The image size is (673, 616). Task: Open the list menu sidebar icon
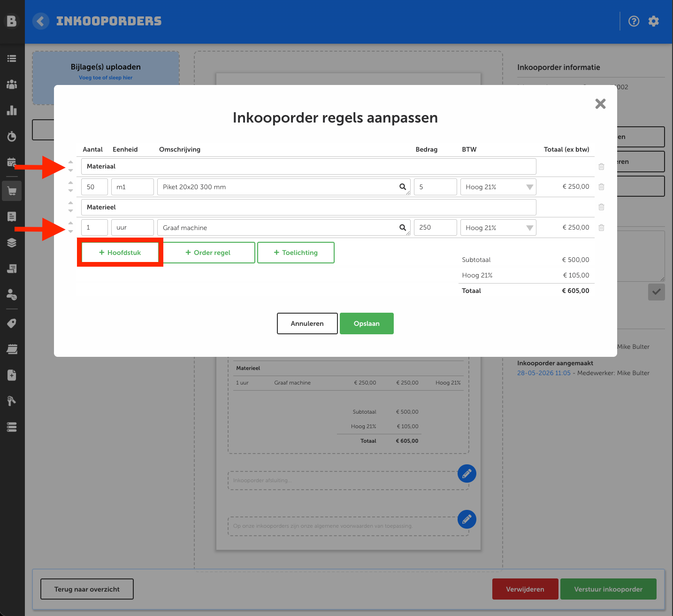click(12, 59)
